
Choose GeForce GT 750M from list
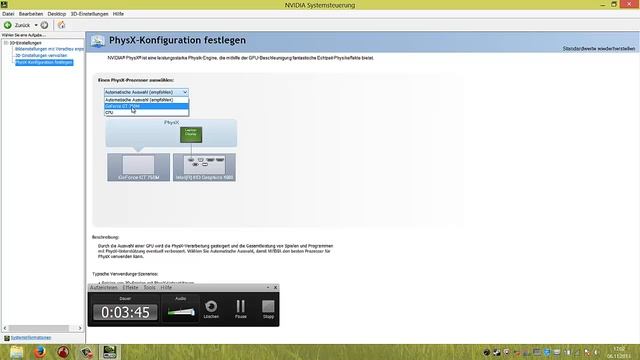point(146,106)
